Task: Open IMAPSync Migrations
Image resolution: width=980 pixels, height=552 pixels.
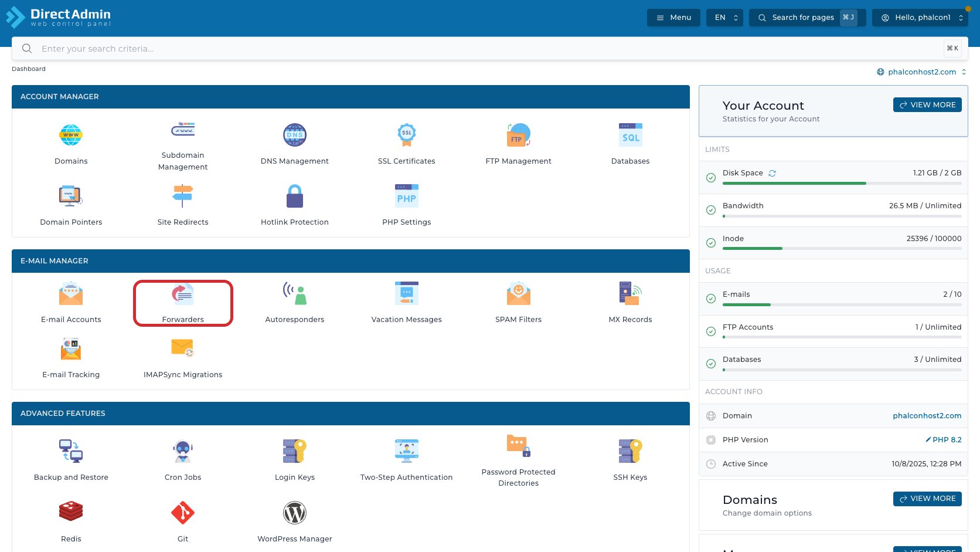Action: coord(183,358)
